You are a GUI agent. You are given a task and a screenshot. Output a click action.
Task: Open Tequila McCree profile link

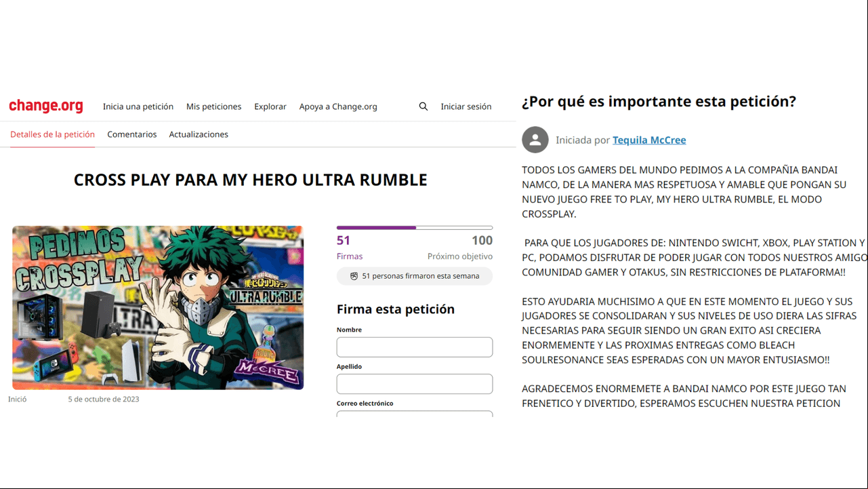click(649, 140)
